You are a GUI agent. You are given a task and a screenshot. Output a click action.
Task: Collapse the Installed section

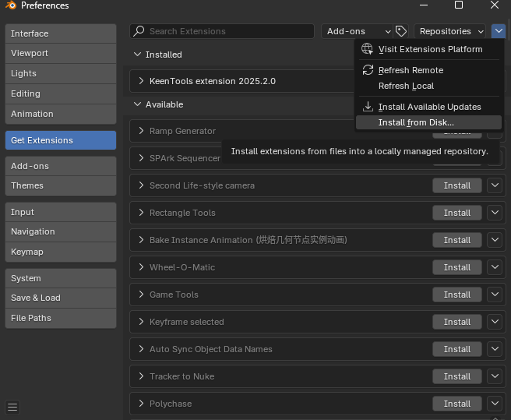click(x=138, y=55)
